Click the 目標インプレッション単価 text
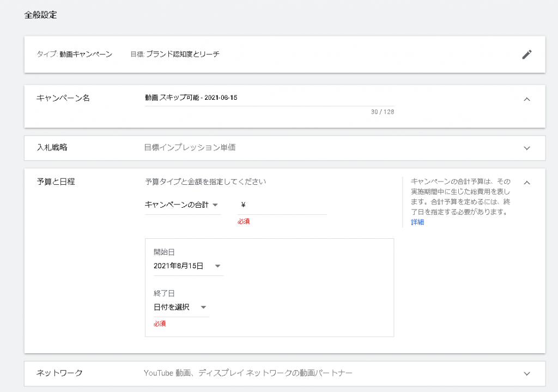The height and width of the screenshot is (392, 558). (190, 147)
